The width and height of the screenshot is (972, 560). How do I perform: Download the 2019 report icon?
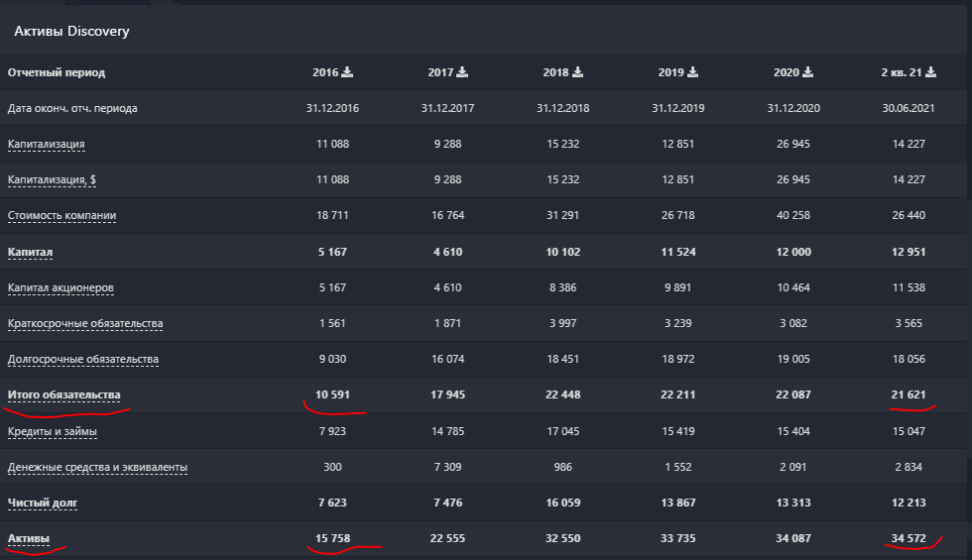tap(693, 71)
